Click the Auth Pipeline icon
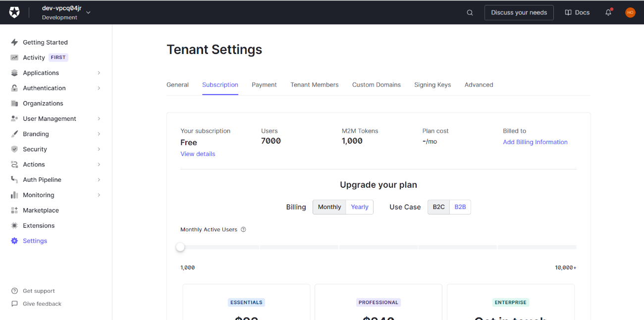 14,180
